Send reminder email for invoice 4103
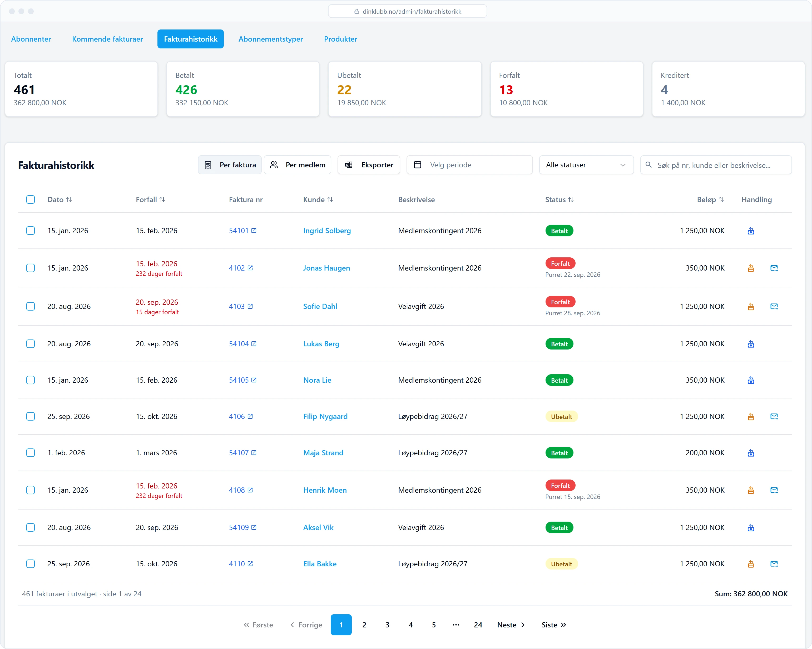Image resolution: width=812 pixels, height=649 pixels. [774, 306]
